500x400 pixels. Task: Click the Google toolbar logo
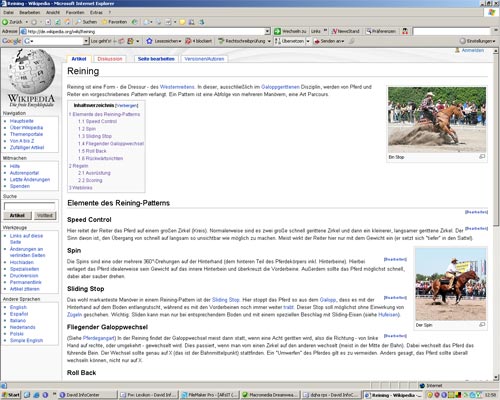pyautogui.click(x=12, y=41)
